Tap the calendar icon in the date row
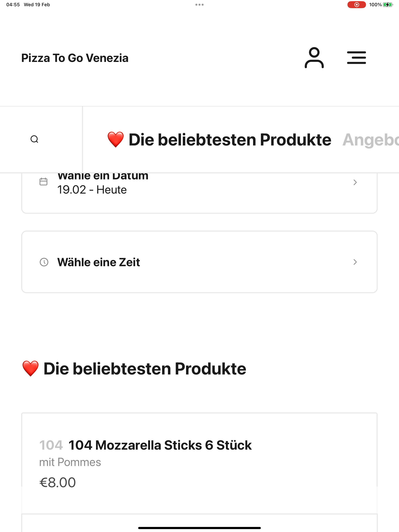 pyautogui.click(x=43, y=181)
